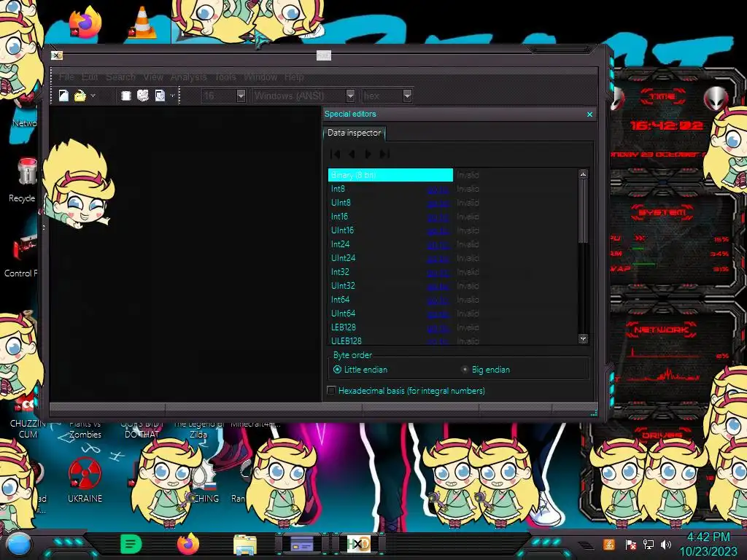The image size is (747, 560).
Task: Click Firefox in the taskbar
Action: point(187,544)
